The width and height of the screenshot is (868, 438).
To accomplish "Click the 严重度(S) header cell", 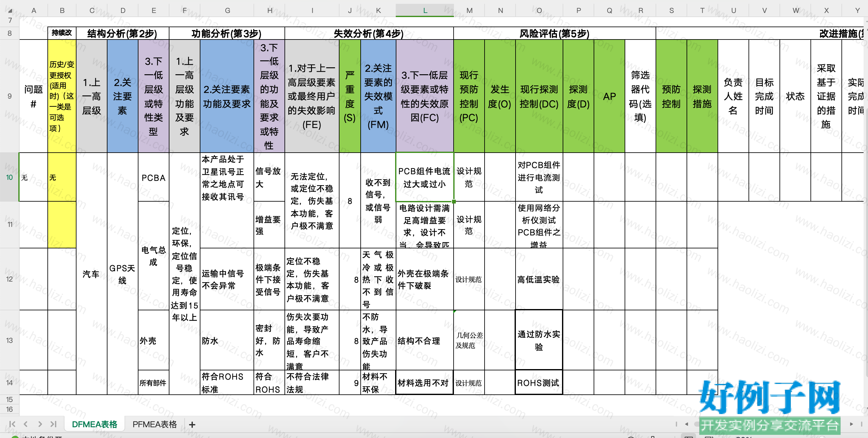I will (350, 96).
